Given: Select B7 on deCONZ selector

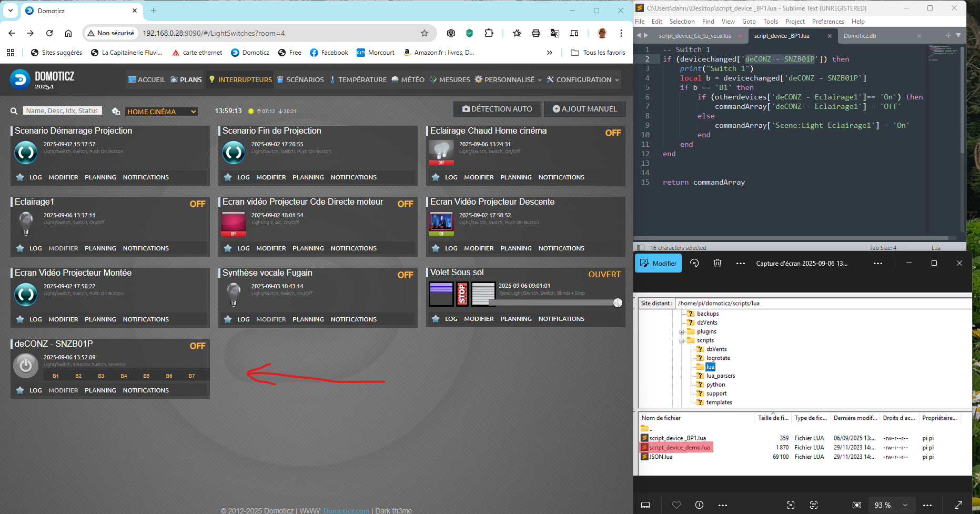Looking at the screenshot, I should (x=192, y=376).
